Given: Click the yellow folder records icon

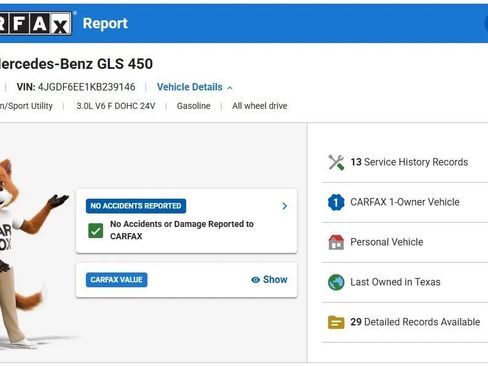Looking at the screenshot, I should (336, 322).
